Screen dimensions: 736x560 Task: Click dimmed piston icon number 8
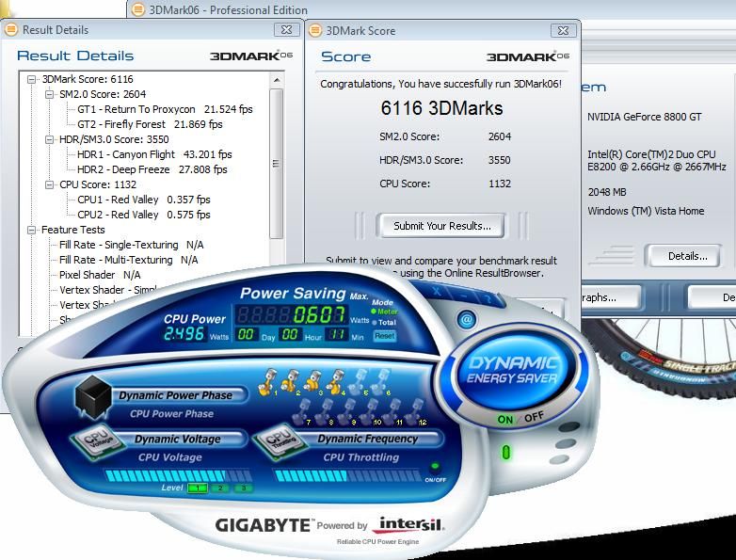(x=325, y=411)
